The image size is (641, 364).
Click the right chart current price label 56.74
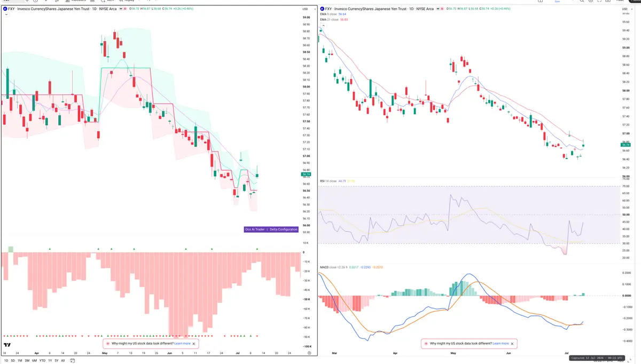626,144
